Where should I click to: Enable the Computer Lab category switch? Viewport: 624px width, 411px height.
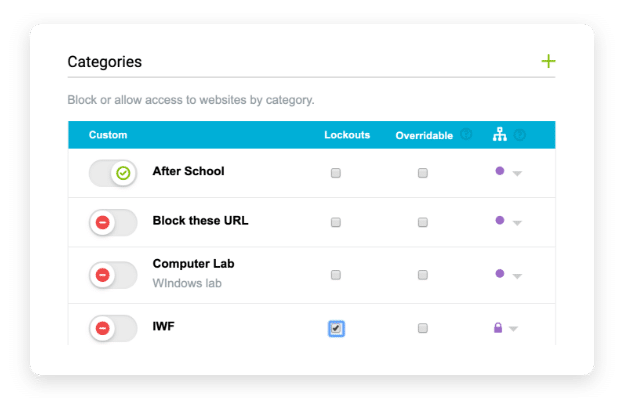coord(113,275)
